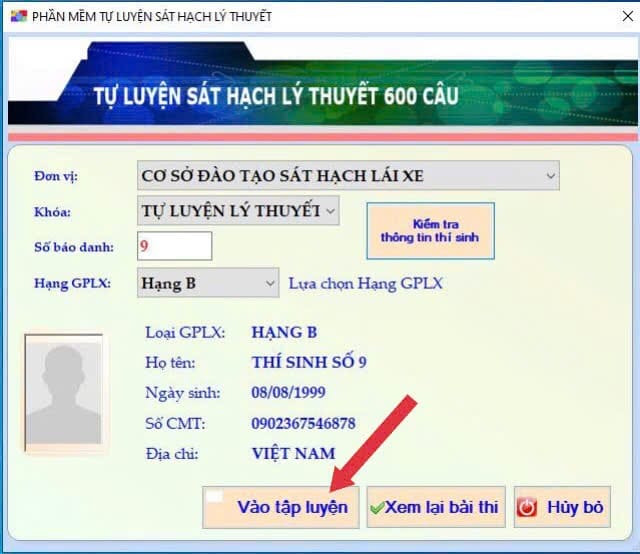This screenshot has height=554, width=640.
Task: Click the Số báo danh label
Action: click(74, 247)
